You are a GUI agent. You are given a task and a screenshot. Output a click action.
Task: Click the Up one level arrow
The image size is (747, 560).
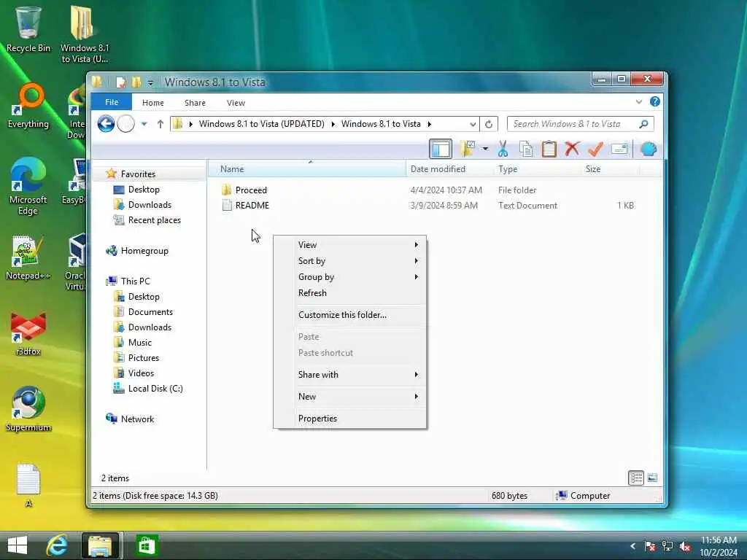160,124
